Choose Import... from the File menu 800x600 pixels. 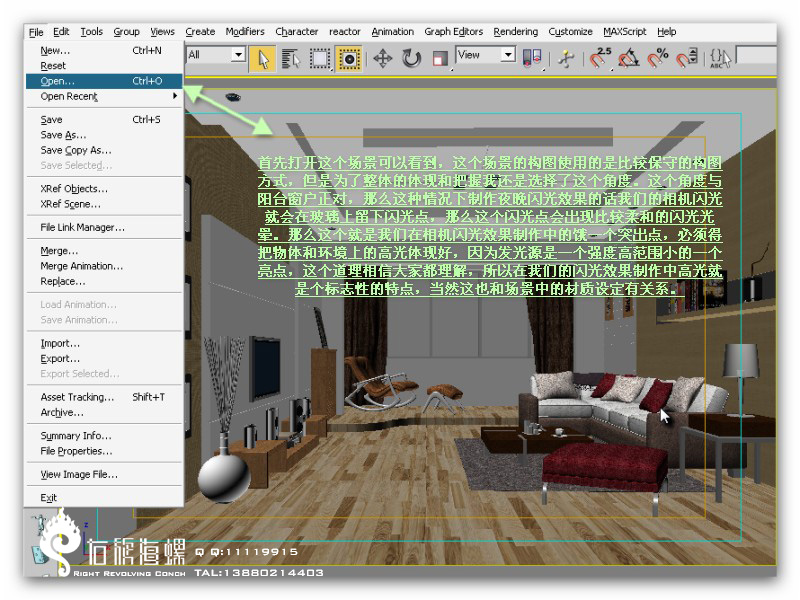(104, 343)
